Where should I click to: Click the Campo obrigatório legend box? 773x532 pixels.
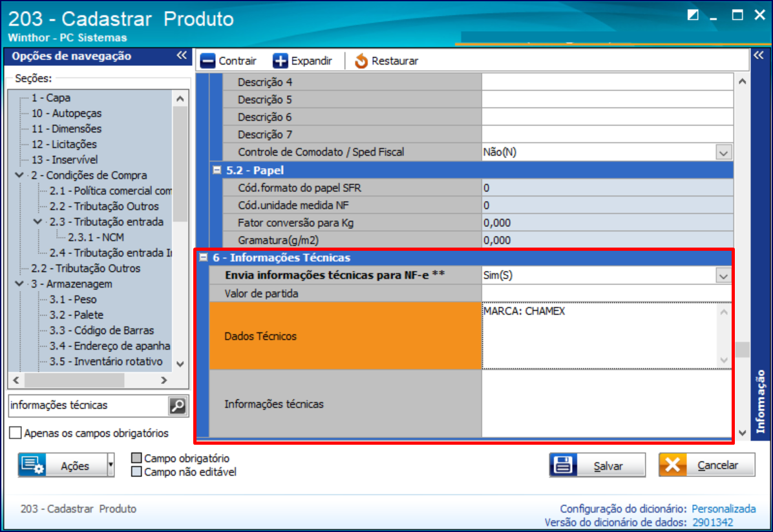coord(136,458)
